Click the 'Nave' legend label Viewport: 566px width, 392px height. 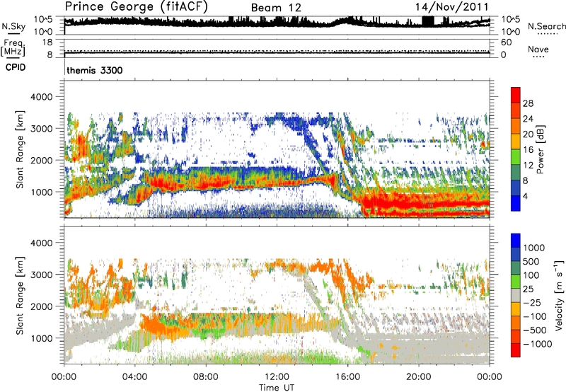[538, 50]
